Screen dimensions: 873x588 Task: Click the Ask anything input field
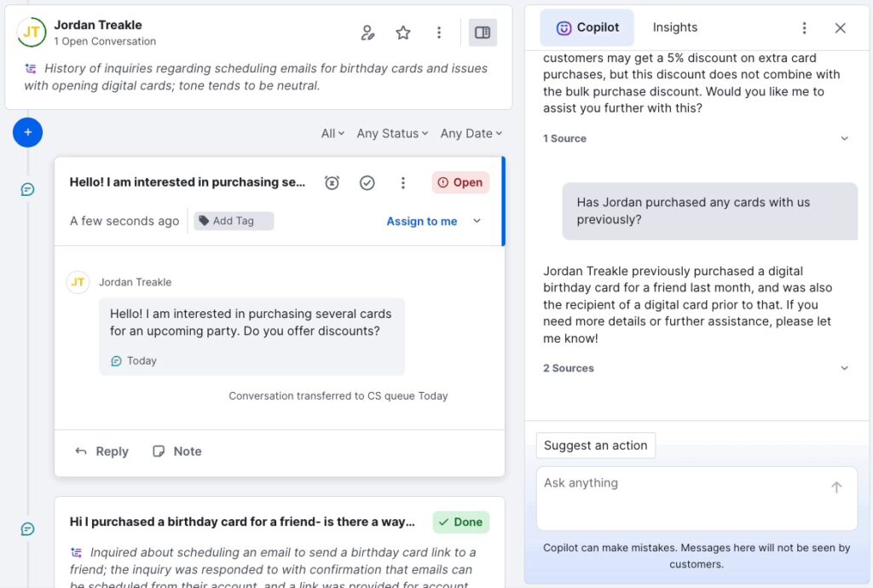point(682,494)
